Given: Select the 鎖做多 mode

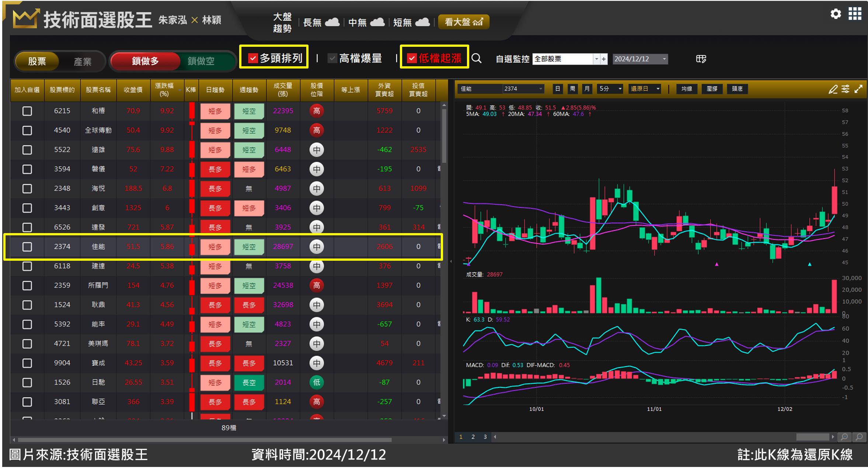Looking at the screenshot, I should [145, 61].
